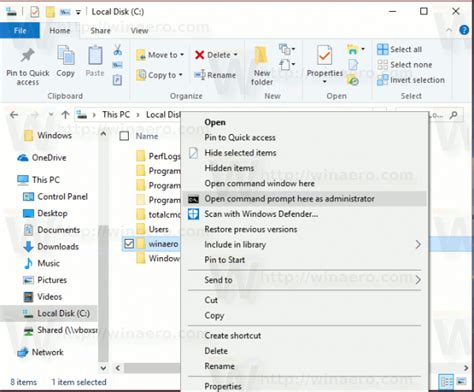Click This PC in the address bar
The width and height of the screenshot is (474, 392).
point(116,115)
